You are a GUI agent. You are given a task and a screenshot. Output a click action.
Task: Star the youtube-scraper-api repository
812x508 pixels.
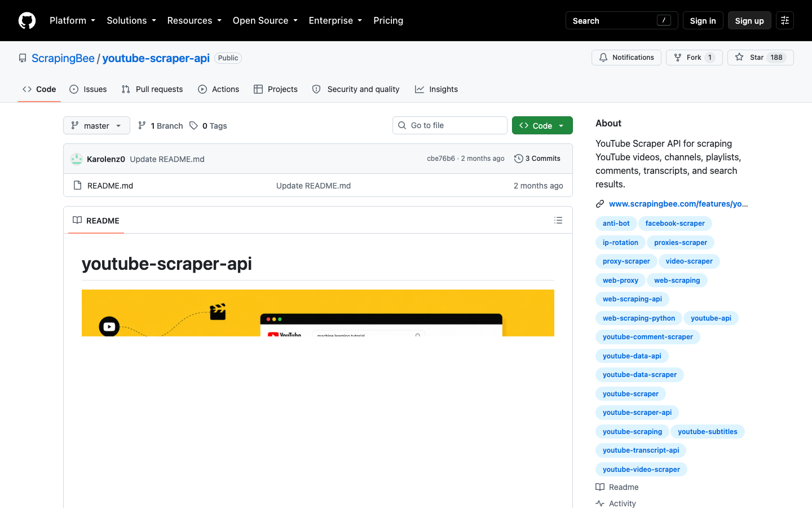tap(760, 58)
